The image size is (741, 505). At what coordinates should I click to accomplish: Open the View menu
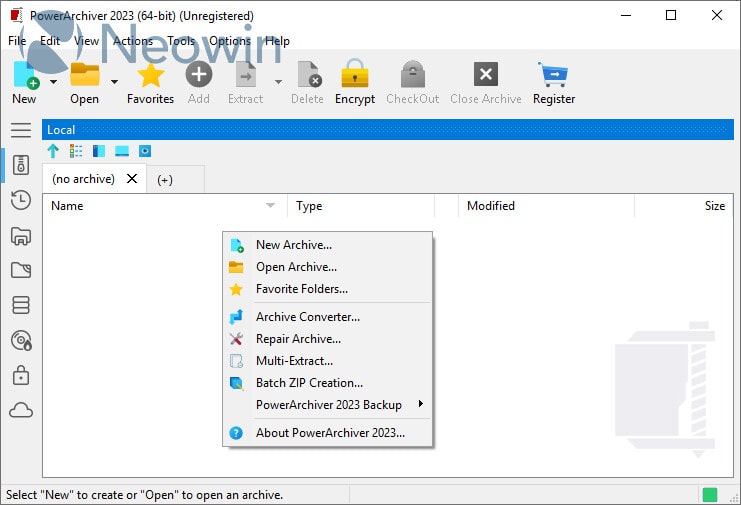86,41
